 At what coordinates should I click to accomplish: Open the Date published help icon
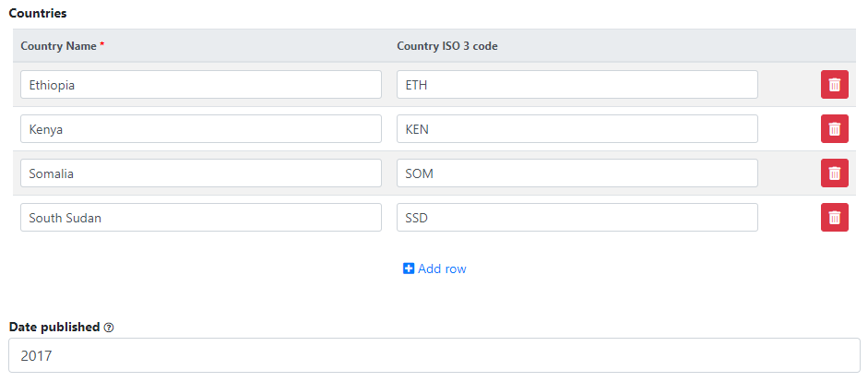tap(109, 328)
